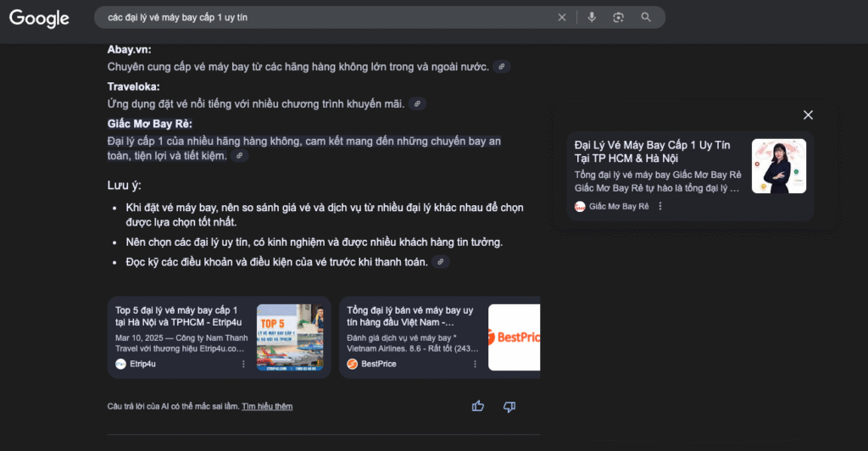868x451 pixels.
Task: Click the Abay.vn heading
Action: (129, 50)
